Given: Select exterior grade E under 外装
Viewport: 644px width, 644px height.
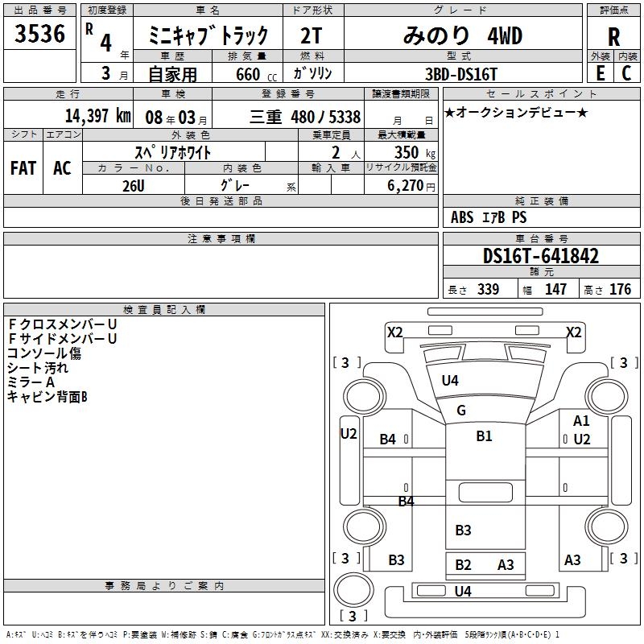Looking at the screenshot, I should pos(601,73).
